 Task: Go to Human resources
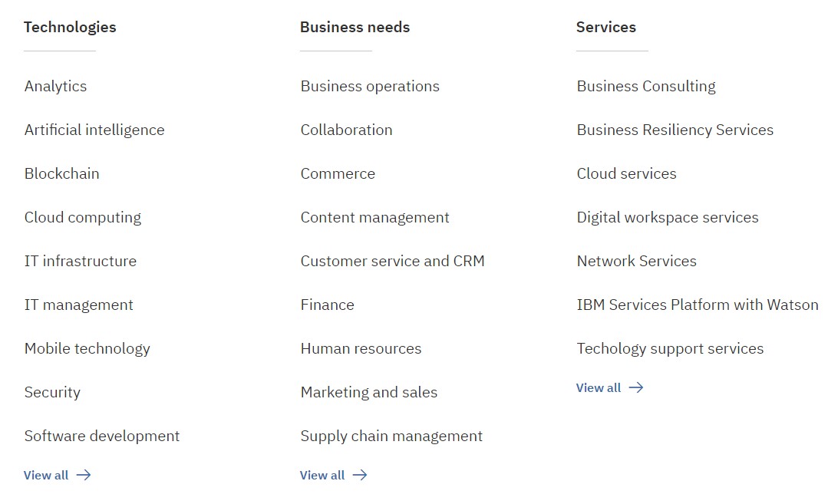tap(361, 348)
